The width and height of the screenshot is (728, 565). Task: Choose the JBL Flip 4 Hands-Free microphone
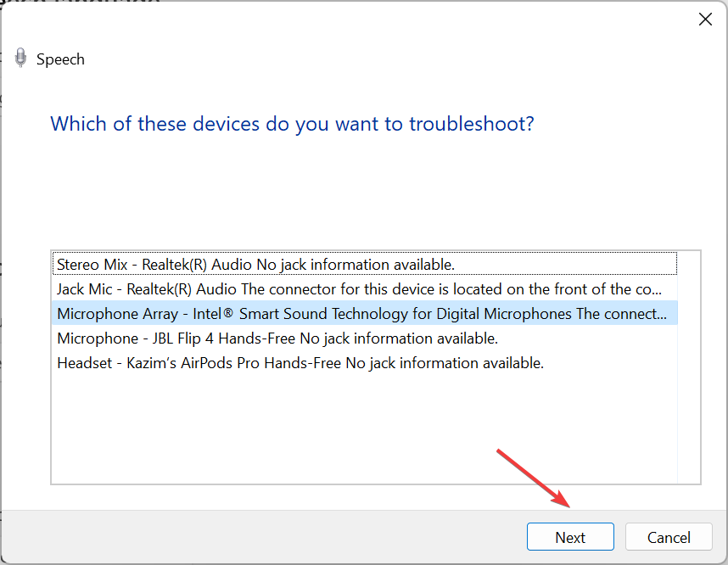point(365,338)
